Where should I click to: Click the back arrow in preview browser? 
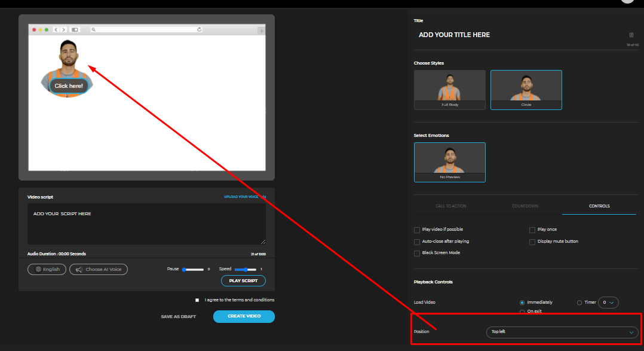pos(56,29)
